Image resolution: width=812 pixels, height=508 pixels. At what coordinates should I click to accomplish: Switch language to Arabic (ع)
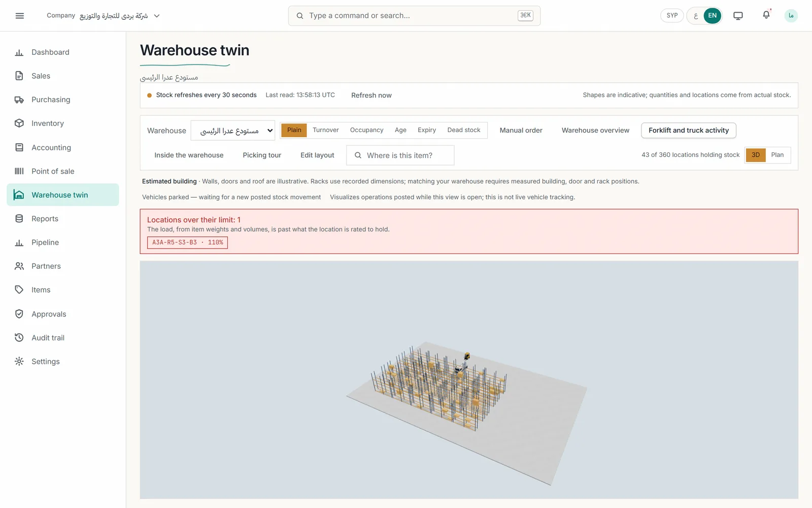(696, 16)
